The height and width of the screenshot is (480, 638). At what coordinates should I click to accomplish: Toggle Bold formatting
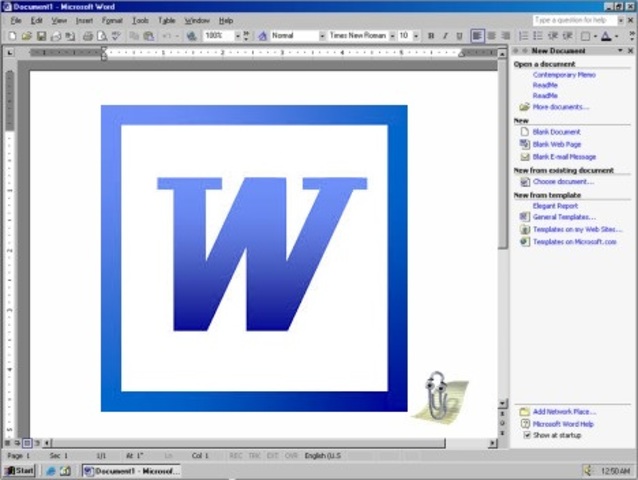431,36
